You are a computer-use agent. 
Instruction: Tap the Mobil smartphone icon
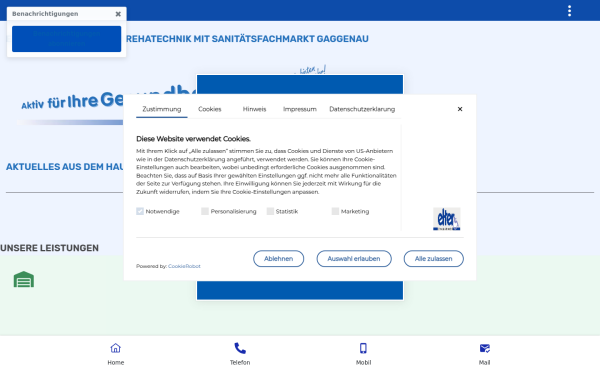(363, 348)
